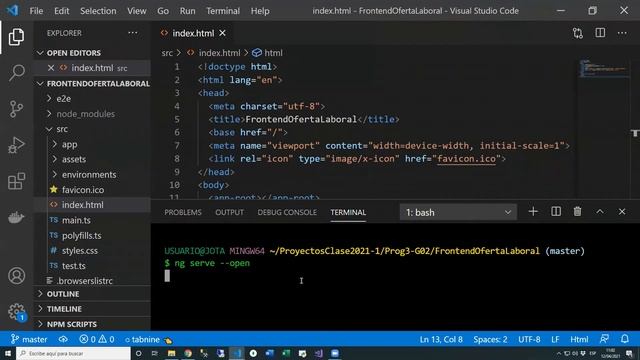Screen dimensions: 640x360
Task: Expand the app folder
Action: click(69, 144)
